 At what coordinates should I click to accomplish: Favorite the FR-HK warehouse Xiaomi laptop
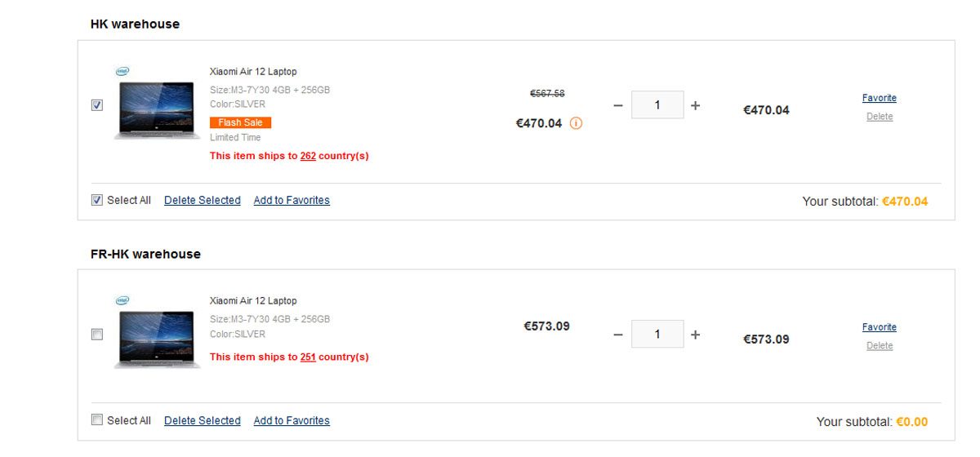click(879, 327)
